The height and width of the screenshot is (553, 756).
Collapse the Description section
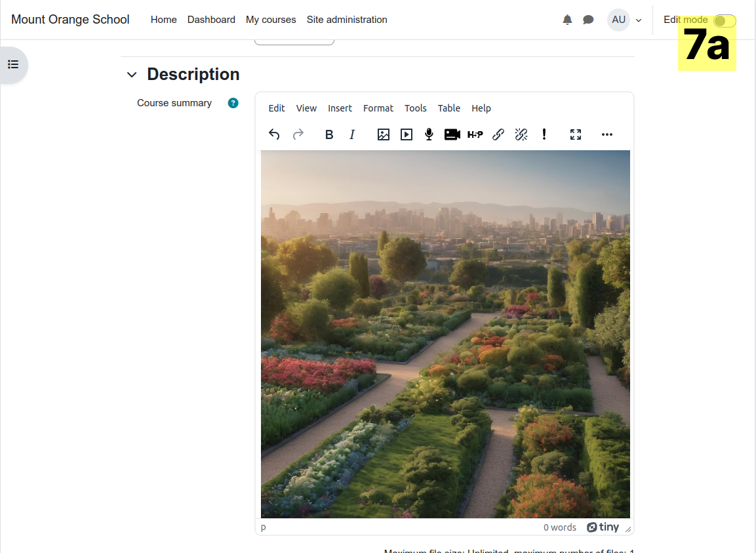132,75
